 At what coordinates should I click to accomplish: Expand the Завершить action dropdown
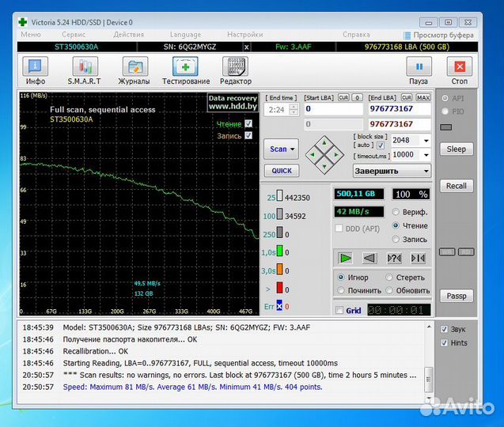(426, 171)
